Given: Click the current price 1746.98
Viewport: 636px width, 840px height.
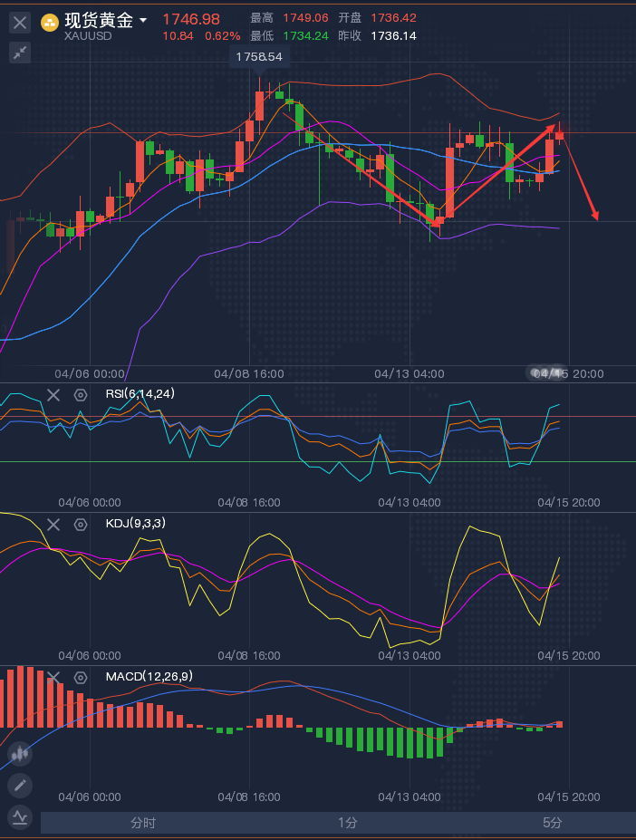Looking at the screenshot, I should coord(191,19).
